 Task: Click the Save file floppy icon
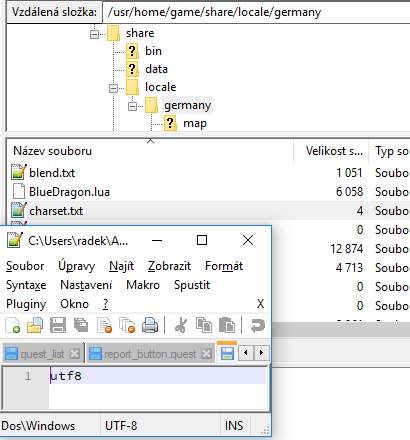pos(58,325)
